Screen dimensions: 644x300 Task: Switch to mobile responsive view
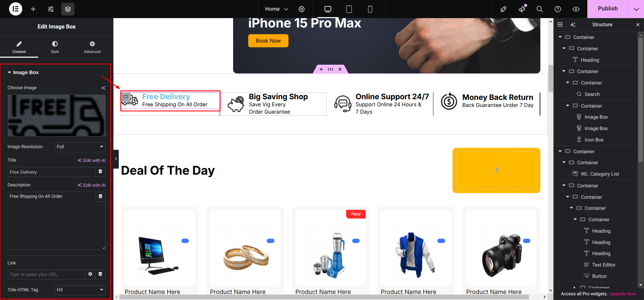370,9
